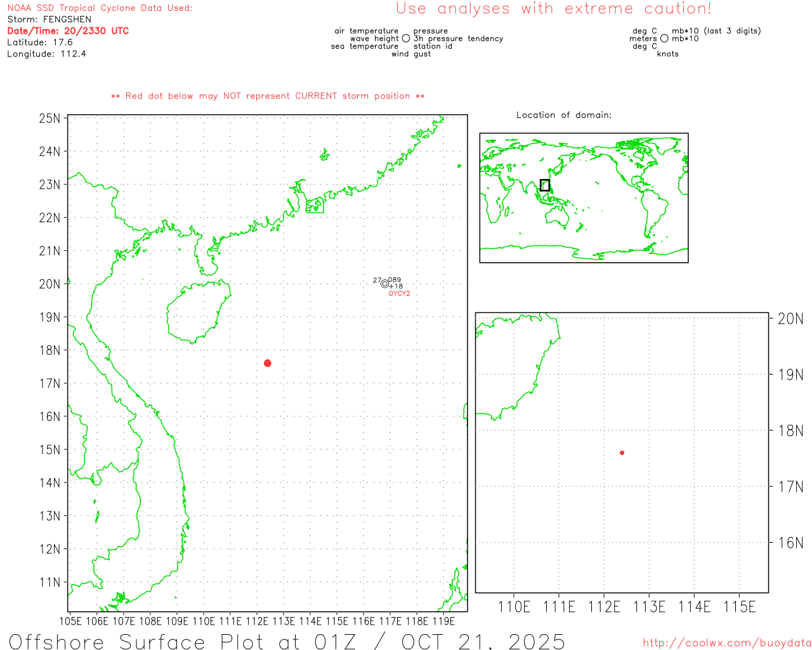Viewport: 812px width, 650px height.
Task: Open the coolwx.com/buoydata link
Action: (727, 643)
